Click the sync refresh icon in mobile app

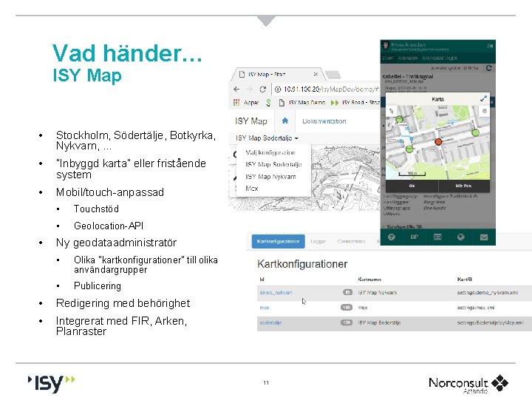[488, 68]
